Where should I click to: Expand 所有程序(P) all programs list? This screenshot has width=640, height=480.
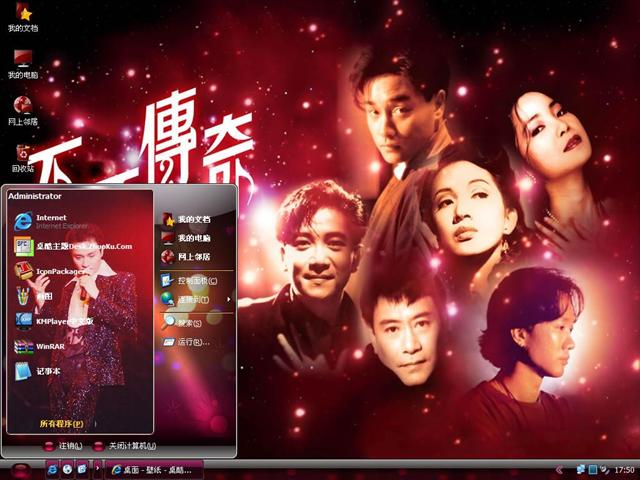pos(62,424)
